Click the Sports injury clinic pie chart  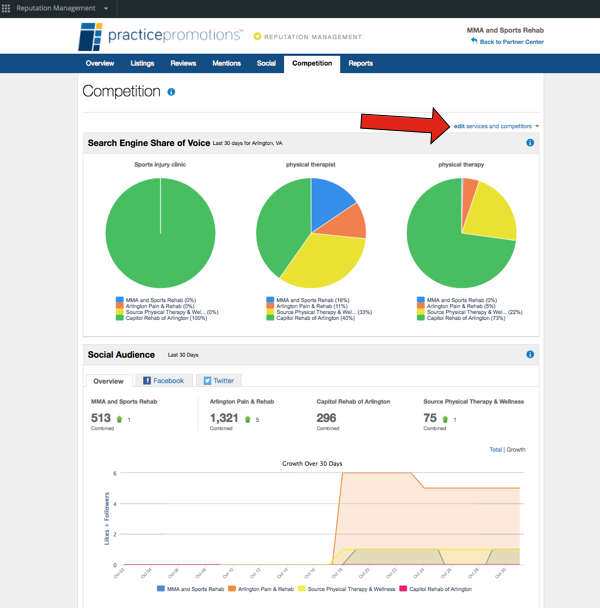[160, 233]
